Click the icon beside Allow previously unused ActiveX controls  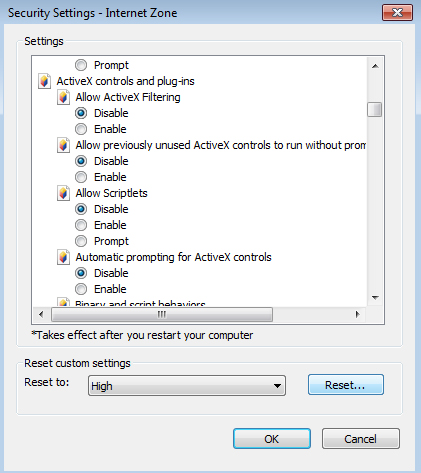tap(63, 145)
